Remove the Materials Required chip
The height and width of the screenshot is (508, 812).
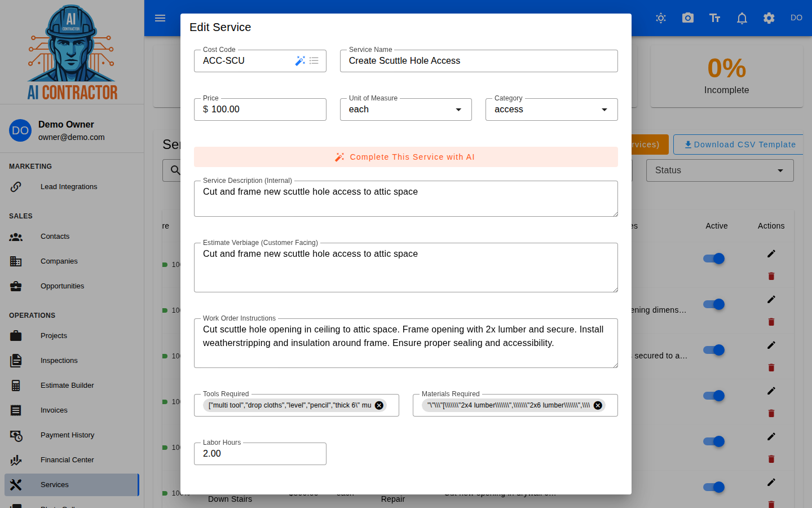coord(598,405)
